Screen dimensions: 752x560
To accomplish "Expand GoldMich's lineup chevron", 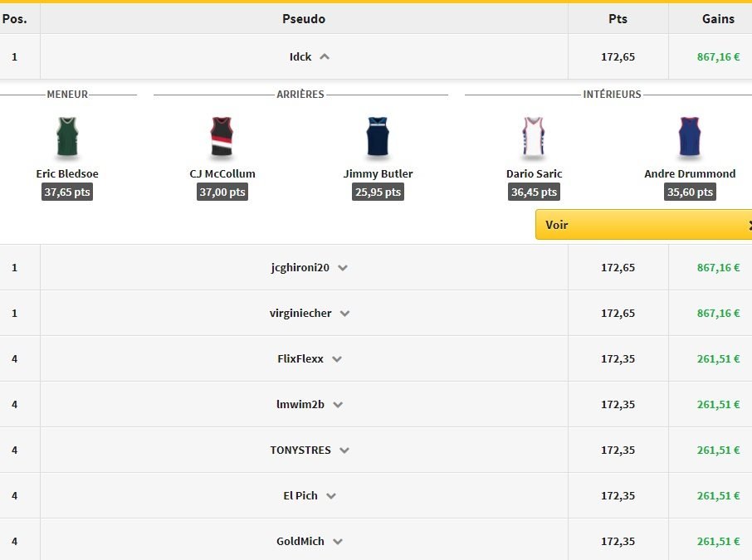I will (x=338, y=542).
